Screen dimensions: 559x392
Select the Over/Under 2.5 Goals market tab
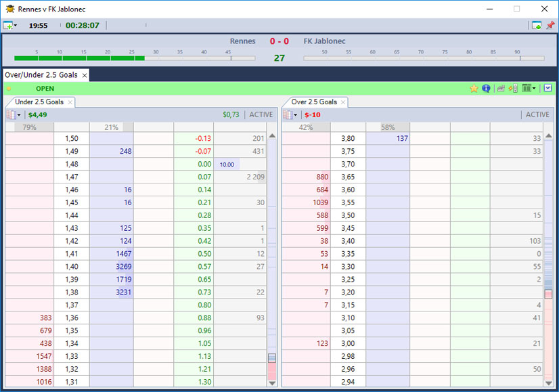(41, 75)
